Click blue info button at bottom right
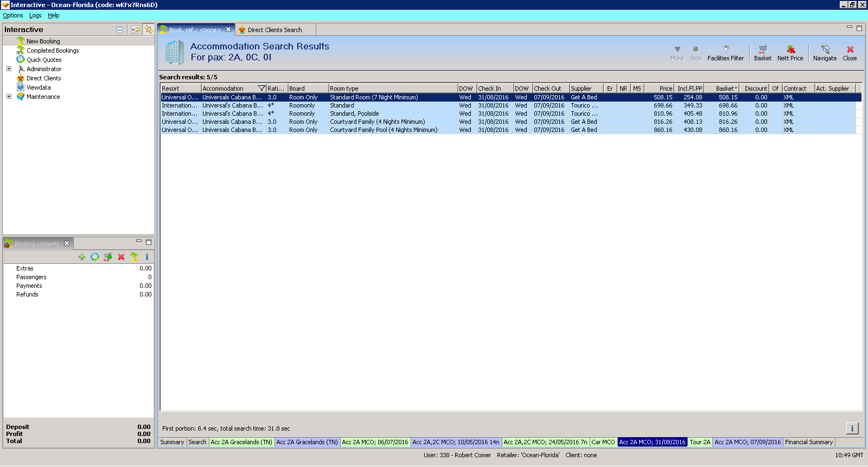 click(x=852, y=428)
